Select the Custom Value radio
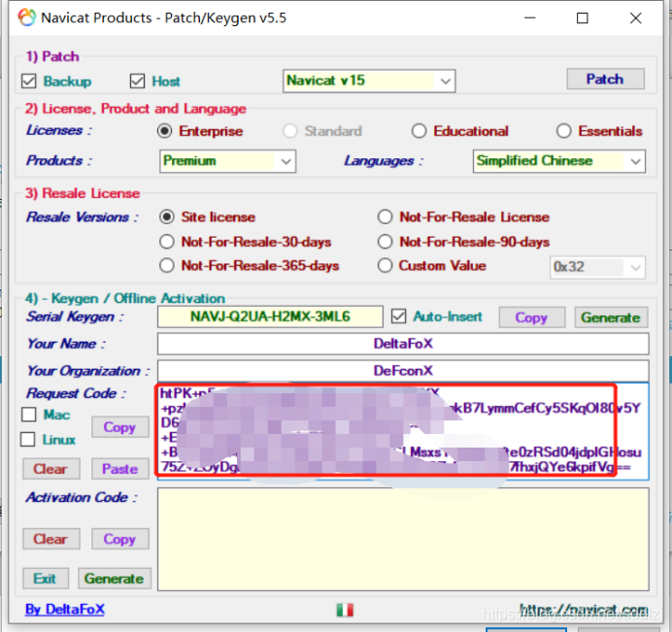This screenshot has height=632, width=672. [385, 266]
